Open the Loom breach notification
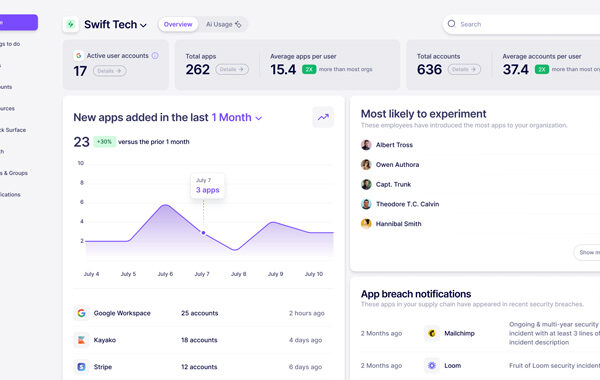The image size is (600, 380). coord(480,365)
